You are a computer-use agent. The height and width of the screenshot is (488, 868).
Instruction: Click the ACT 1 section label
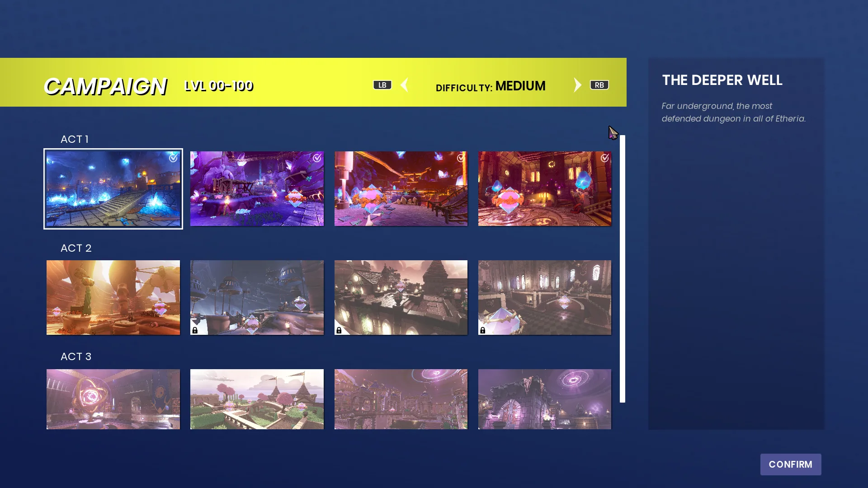[75, 139]
